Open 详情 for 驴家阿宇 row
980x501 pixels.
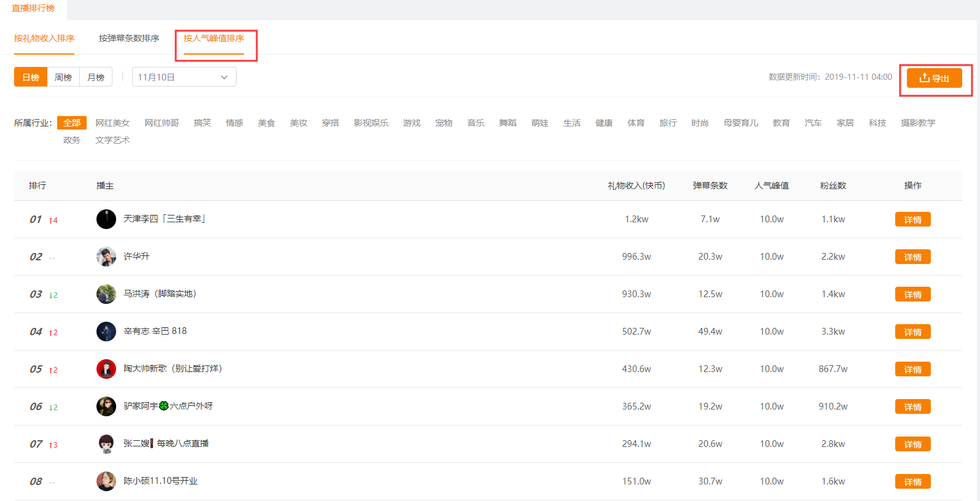(x=912, y=407)
